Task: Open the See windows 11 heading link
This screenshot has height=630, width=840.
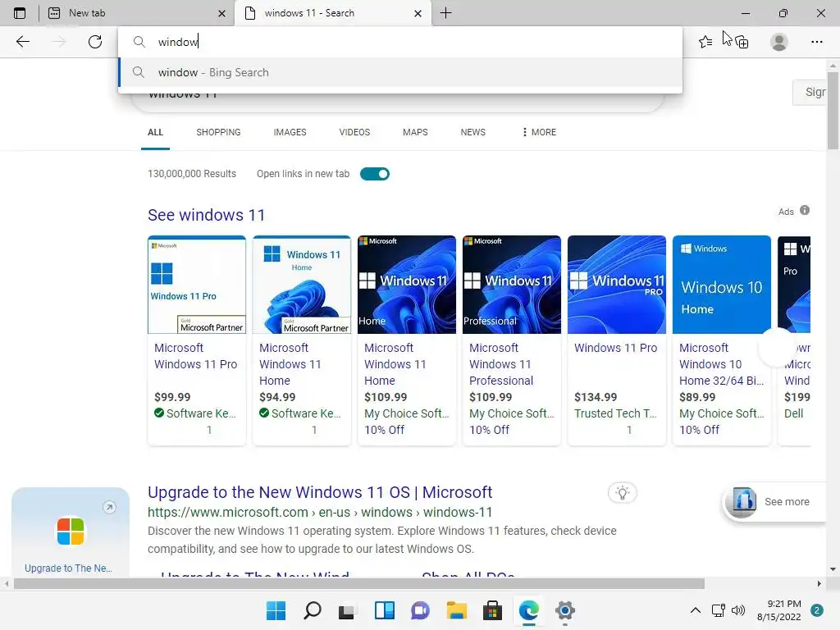Action: pyautogui.click(x=206, y=215)
